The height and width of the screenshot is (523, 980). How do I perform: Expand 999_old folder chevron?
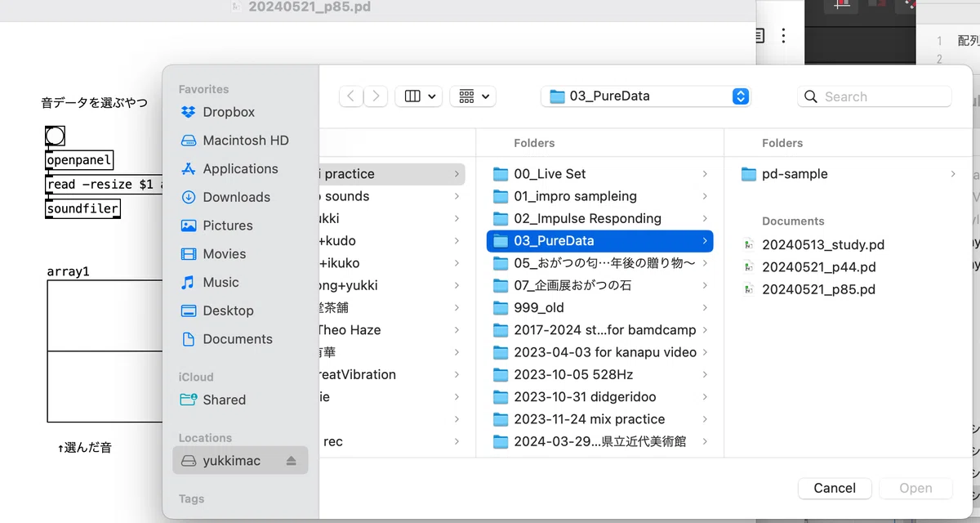[x=705, y=308]
